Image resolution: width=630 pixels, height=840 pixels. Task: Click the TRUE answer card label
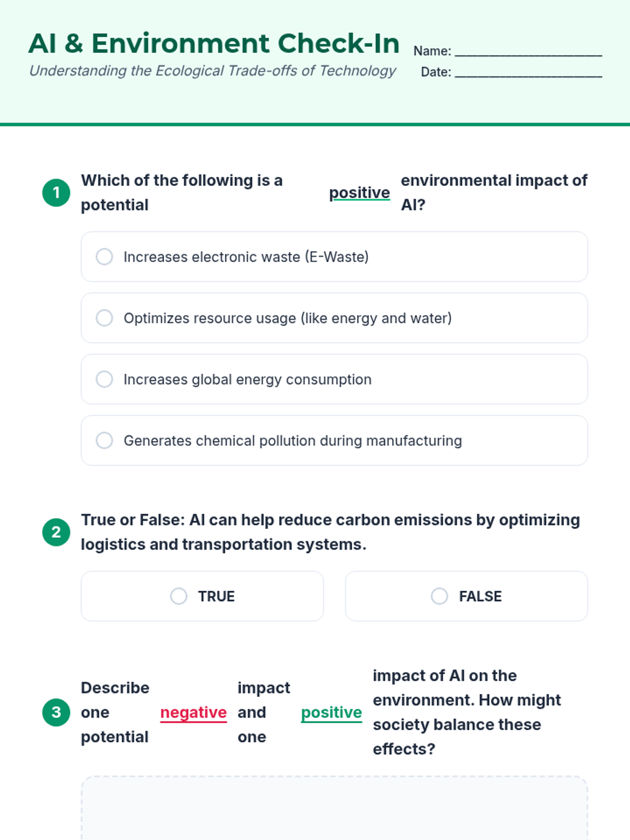click(x=216, y=596)
